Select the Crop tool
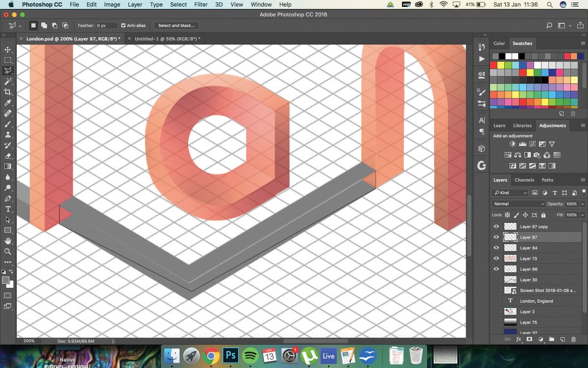This screenshot has height=368, width=588. coord(7,92)
